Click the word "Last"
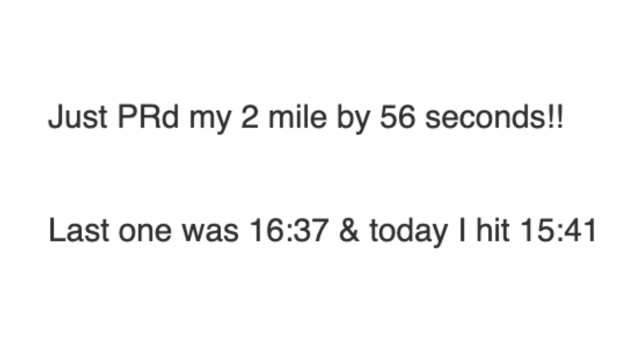This screenshot has height=362, width=644. (79, 230)
